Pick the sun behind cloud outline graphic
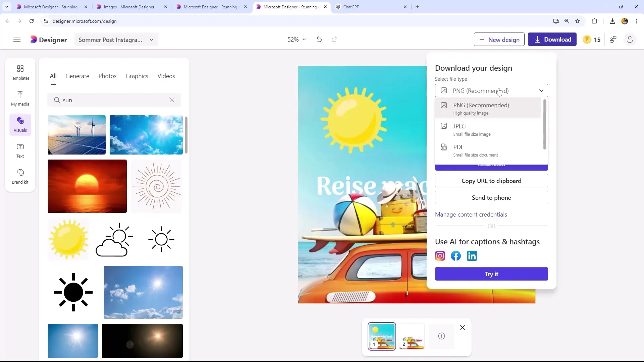644x362 pixels. click(x=114, y=239)
